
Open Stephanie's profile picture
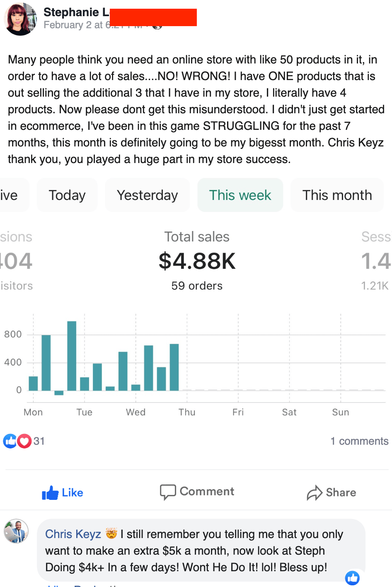point(21,19)
